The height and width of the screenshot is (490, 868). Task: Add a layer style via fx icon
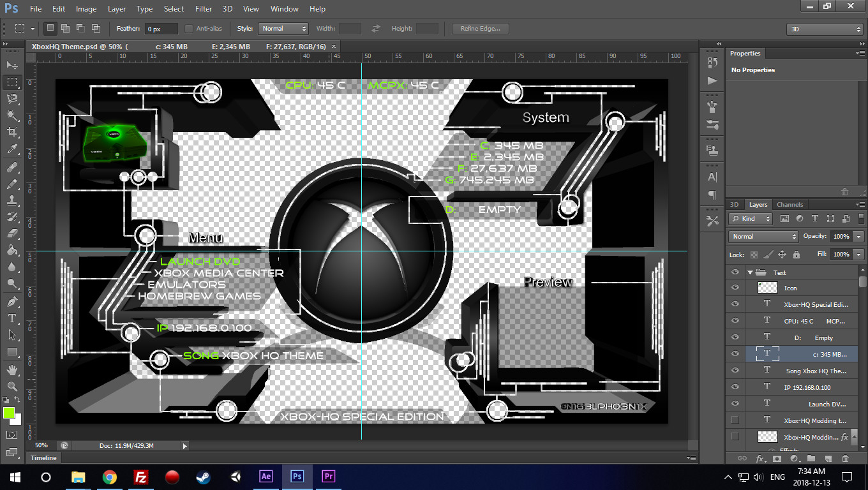(759, 458)
